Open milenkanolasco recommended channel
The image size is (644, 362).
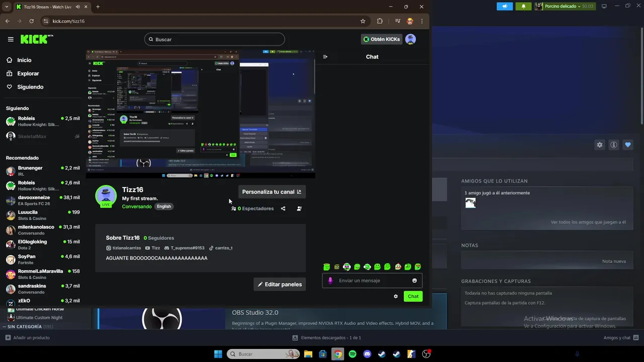43,230
